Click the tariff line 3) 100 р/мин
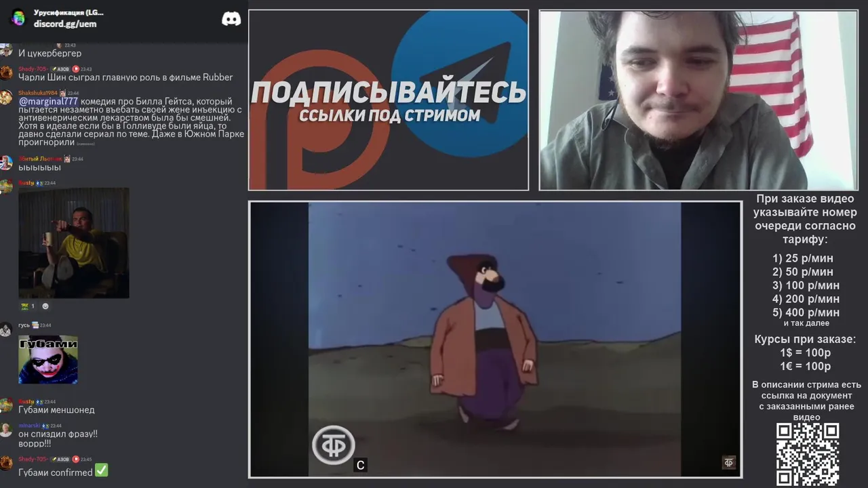 (806, 285)
